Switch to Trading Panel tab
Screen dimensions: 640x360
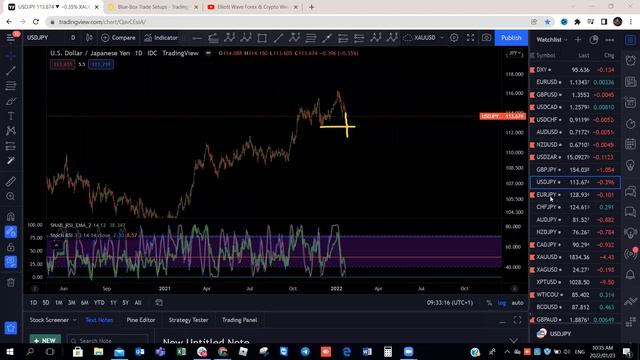pyautogui.click(x=240, y=320)
